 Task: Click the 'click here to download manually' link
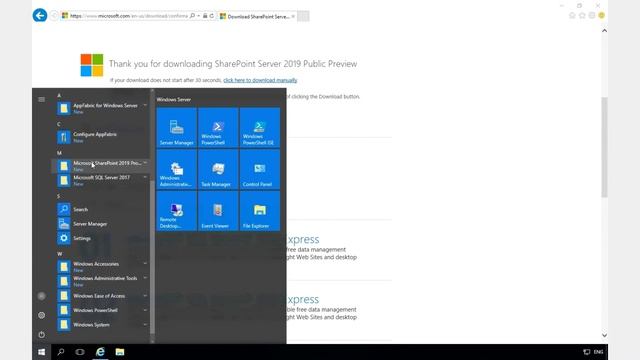tap(260, 80)
